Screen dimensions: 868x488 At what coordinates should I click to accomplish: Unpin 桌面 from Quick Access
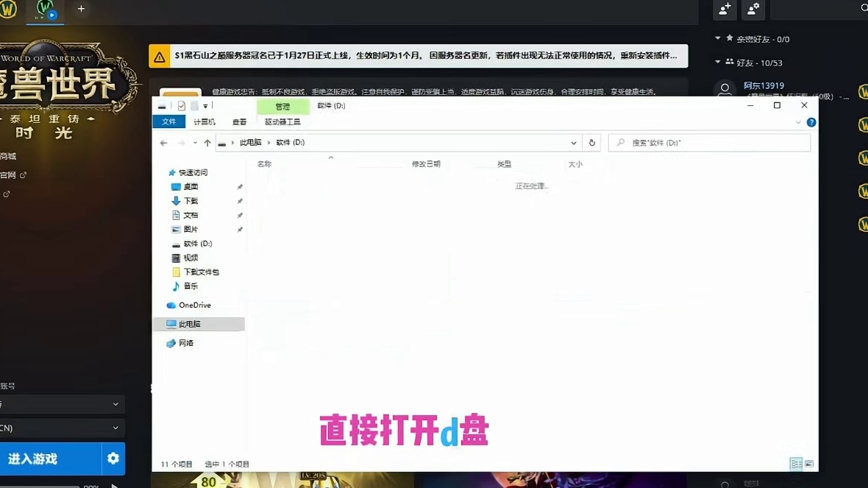(240, 186)
